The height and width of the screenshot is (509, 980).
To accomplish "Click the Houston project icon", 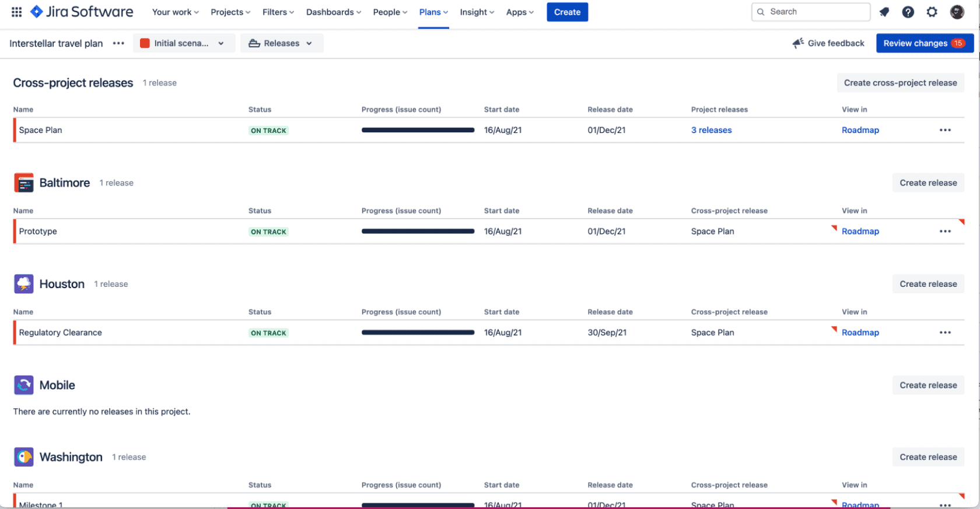I will 24,284.
